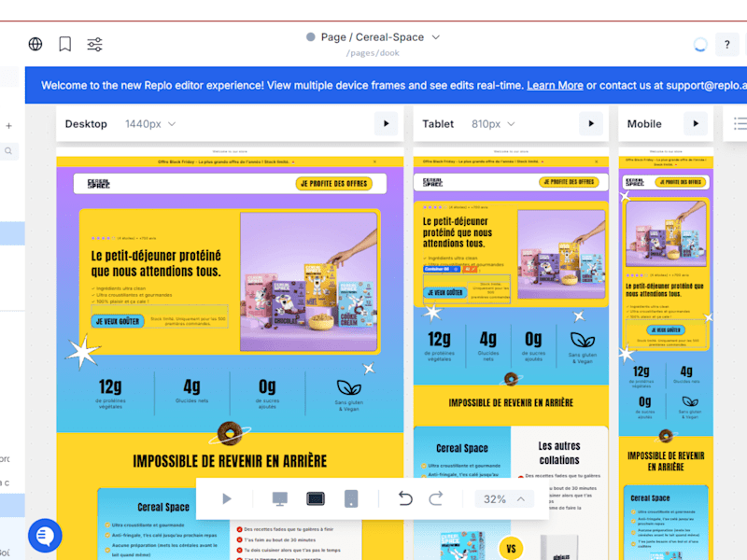Open the chat support bubble
This screenshot has width=747, height=560.
[x=45, y=536]
